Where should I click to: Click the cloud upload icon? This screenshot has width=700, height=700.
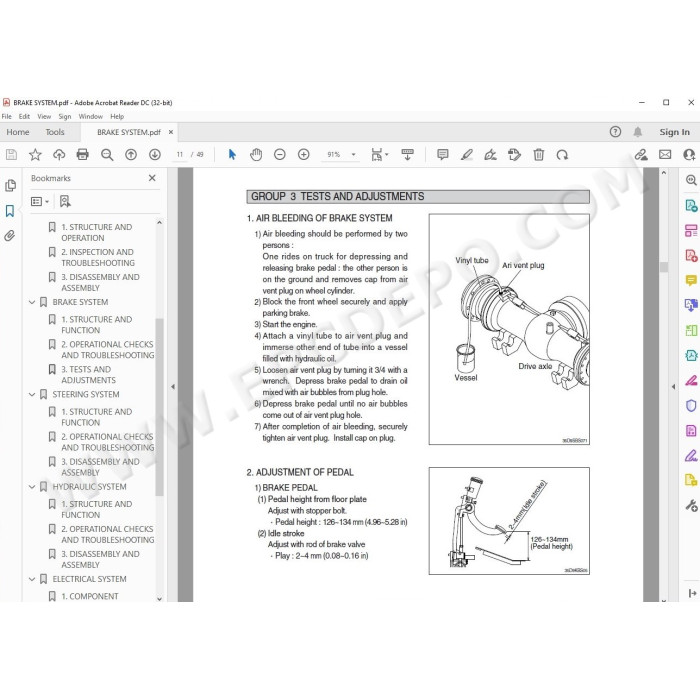59,155
